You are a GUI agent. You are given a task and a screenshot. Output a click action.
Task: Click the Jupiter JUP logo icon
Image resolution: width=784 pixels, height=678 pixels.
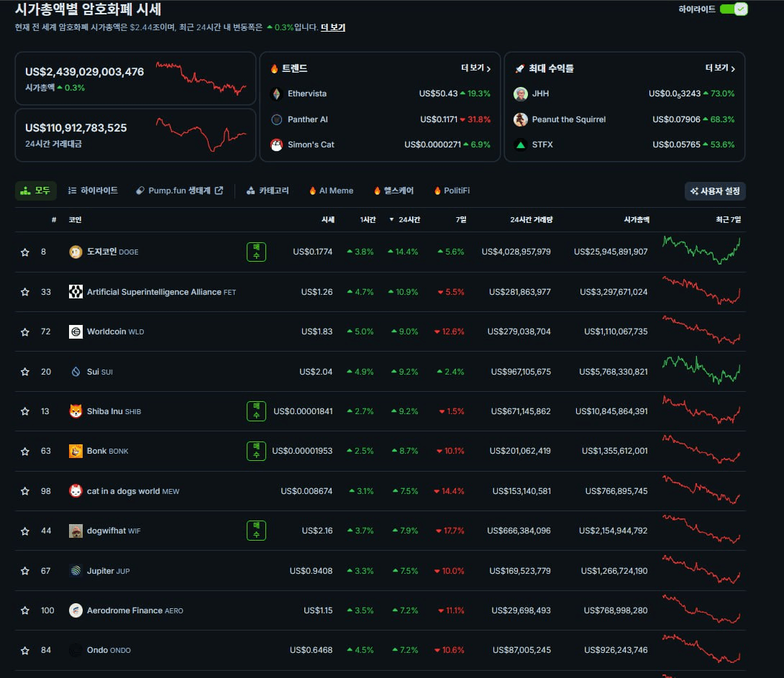tap(76, 571)
